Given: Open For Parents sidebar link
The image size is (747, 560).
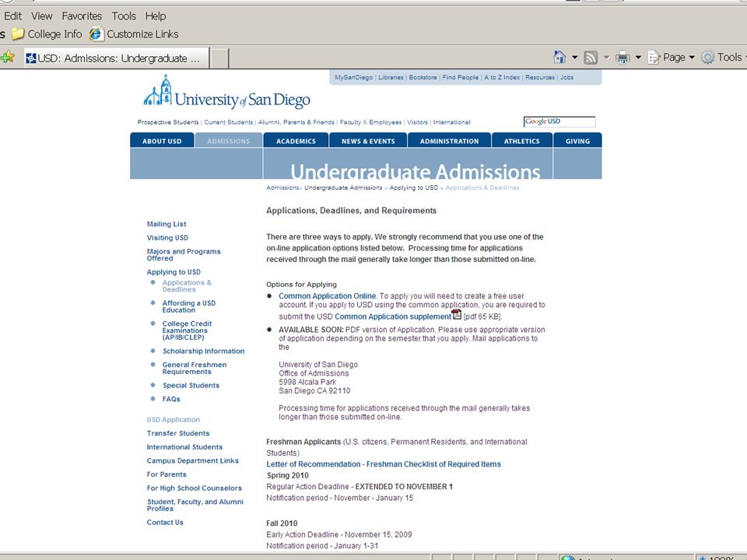Looking at the screenshot, I should point(167,474).
